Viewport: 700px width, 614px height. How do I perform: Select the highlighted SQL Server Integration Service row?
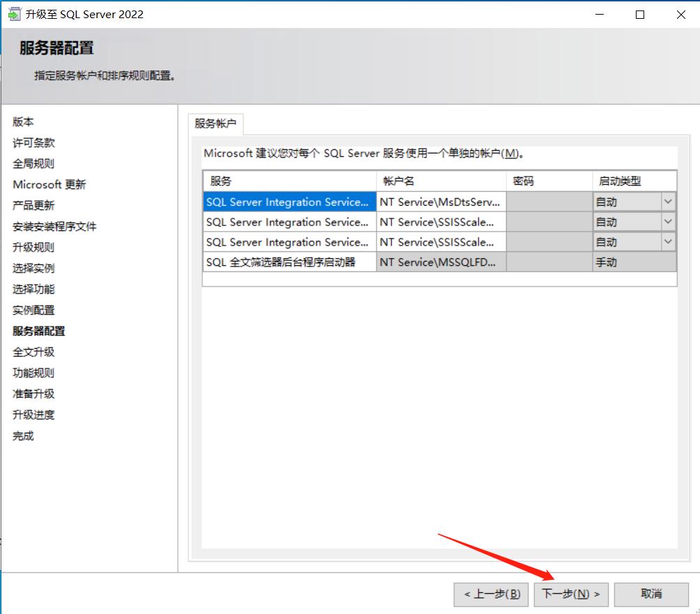click(x=289, y=202)
